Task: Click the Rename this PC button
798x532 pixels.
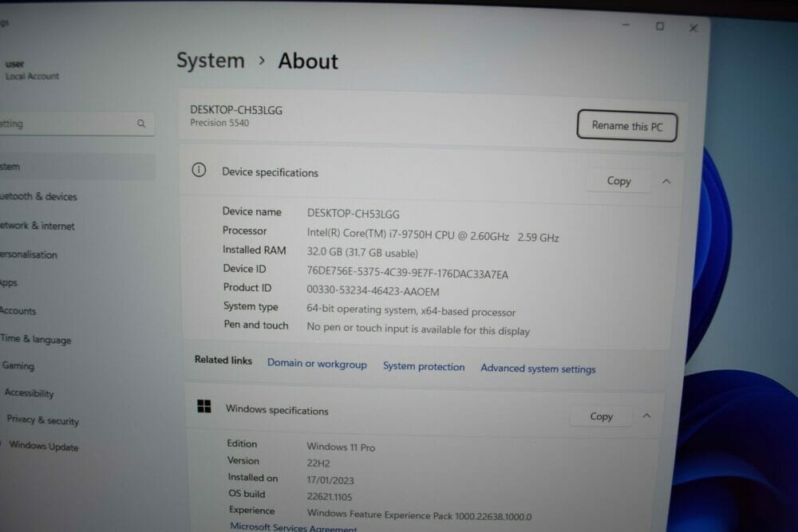Action: point(626,126)
